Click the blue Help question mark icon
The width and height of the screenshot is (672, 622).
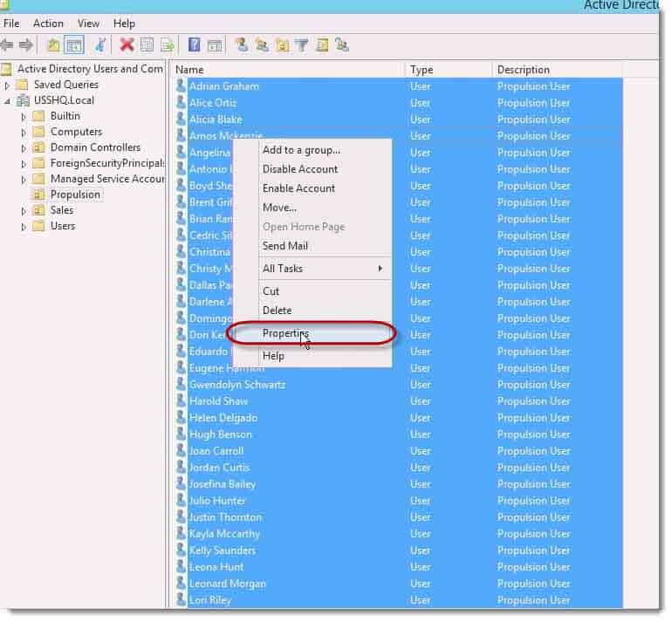(194, 44)
